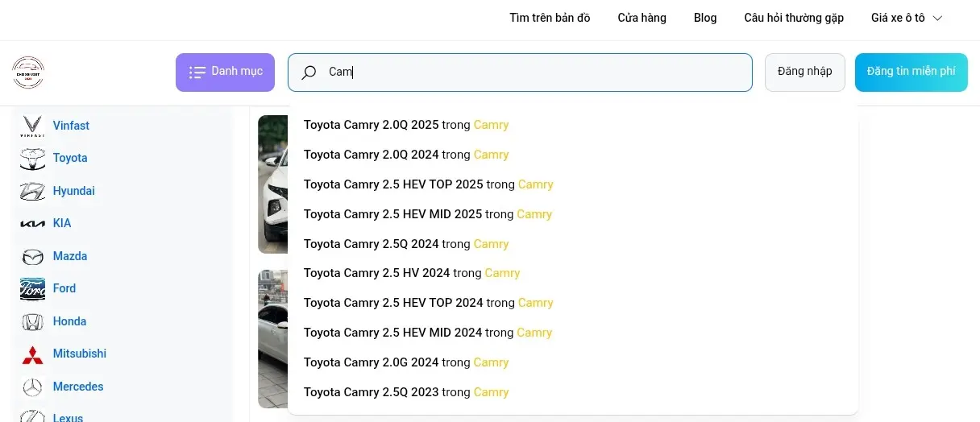The height and width of the screenshot is (422, 980).
Task: Click the Toyota brand logo icon
Action: tap(32, 159)
